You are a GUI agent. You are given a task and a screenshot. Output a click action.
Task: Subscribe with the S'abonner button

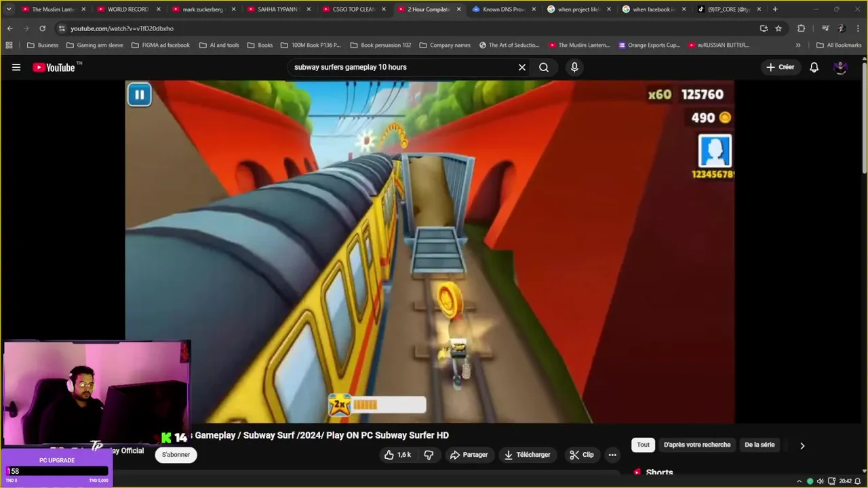tap(176, 455)
